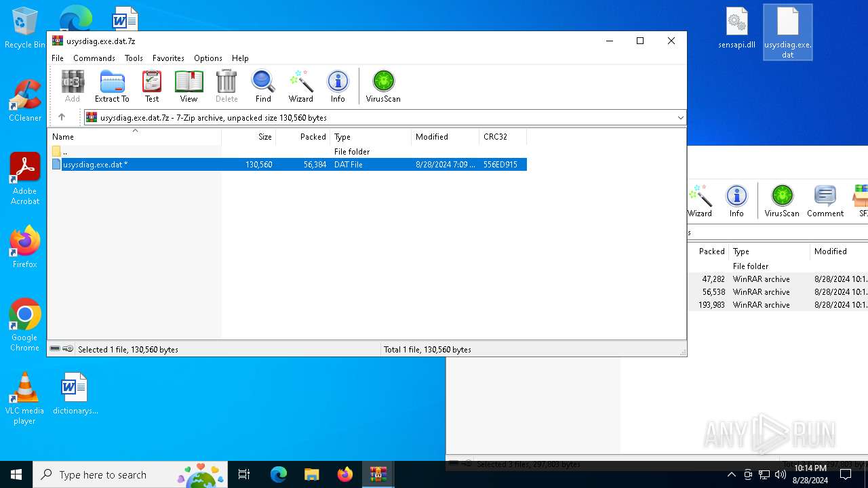This screenshot has height=488, width=868.
Task: Open CCleaner desktop shortcut
Action: 25,101
